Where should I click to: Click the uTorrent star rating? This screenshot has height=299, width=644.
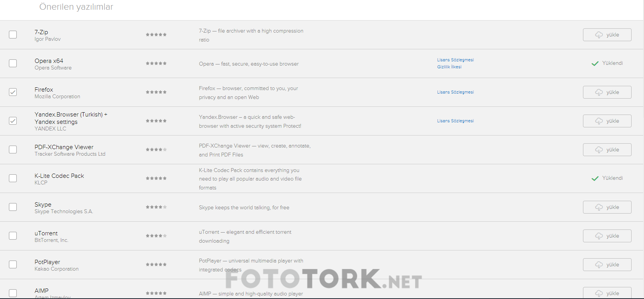click(156, 236)
